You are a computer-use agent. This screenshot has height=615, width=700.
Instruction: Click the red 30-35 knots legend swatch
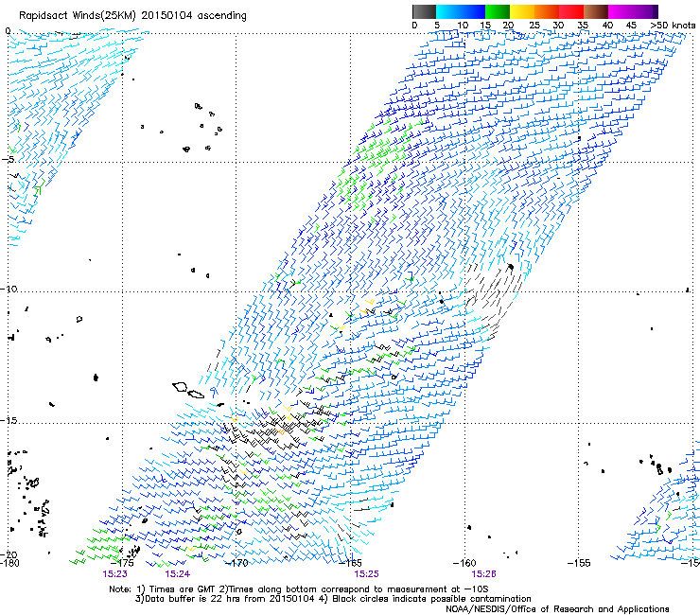coord(571,11)
